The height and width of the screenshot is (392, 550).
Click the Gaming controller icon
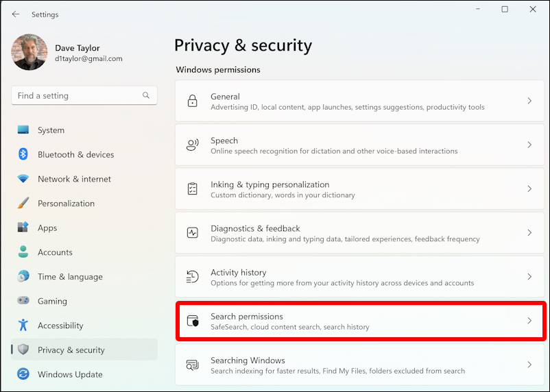[23, 301]
